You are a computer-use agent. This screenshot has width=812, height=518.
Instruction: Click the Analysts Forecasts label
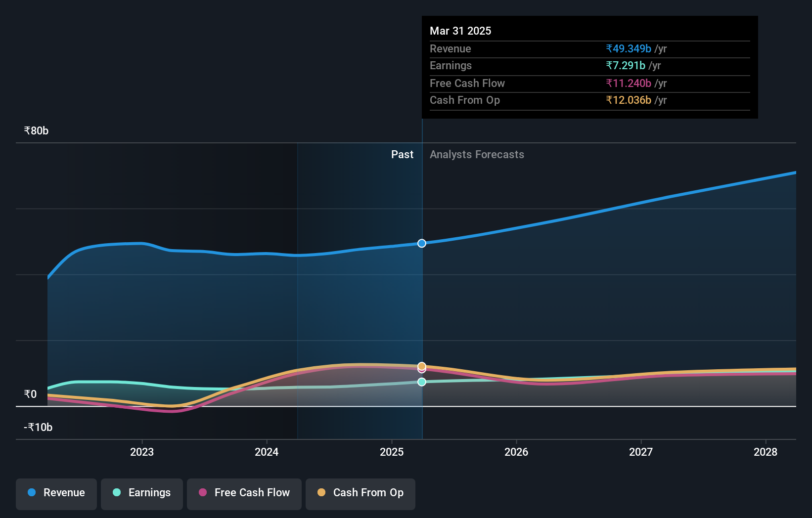pyautogui.click(x=477, y=155)
